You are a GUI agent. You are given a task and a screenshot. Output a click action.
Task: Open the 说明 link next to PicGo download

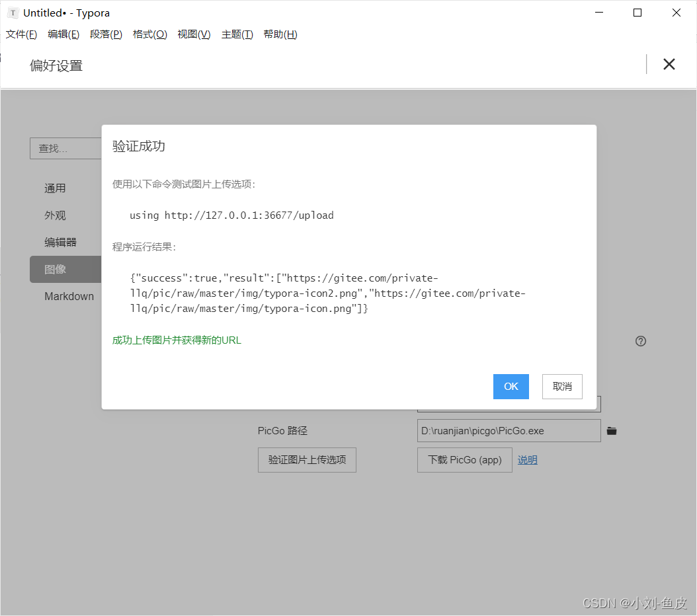[x=527, y=459]
